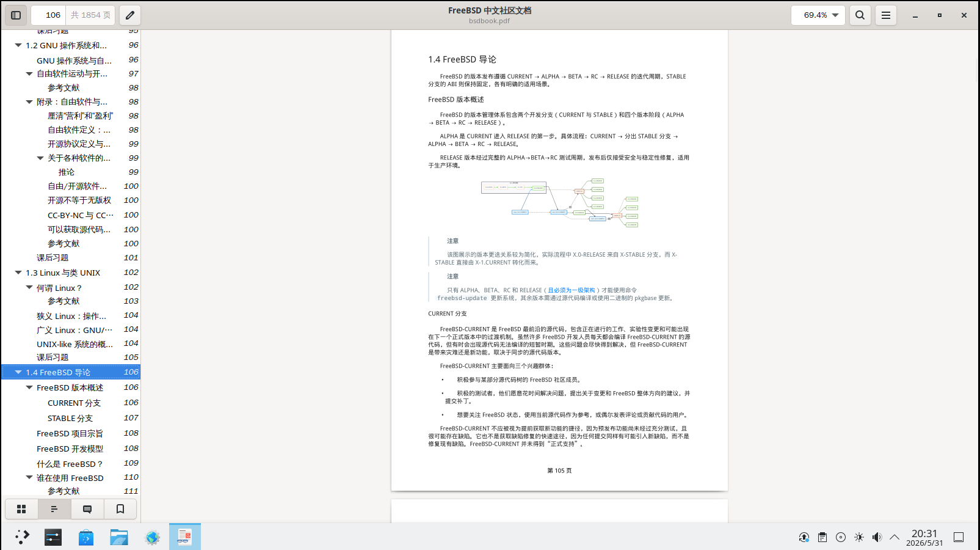980x550 pixels.
Task: Jump to 参考文献 on page 98
Action: click(64, 88)
